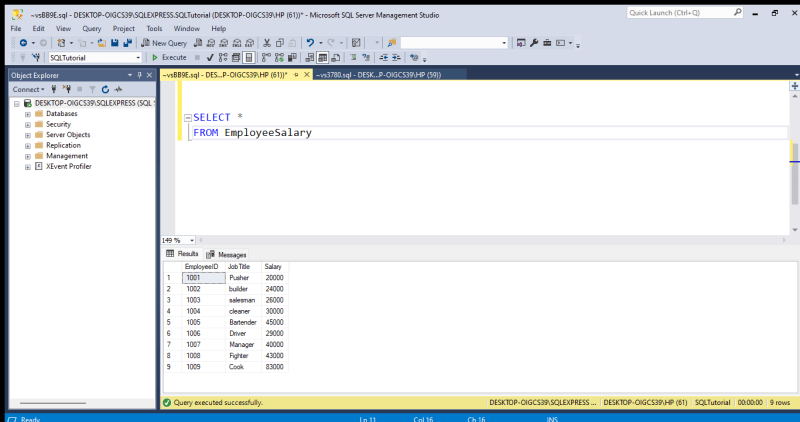Click the Cut scissors icon
Viewport: 800px width, 422px height.
[267, 43]
